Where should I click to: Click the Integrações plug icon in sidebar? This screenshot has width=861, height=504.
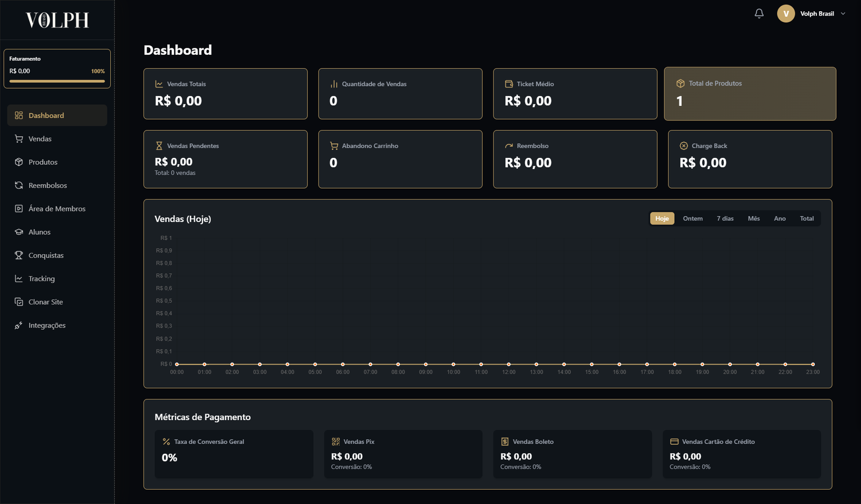[x=19, y=325]
